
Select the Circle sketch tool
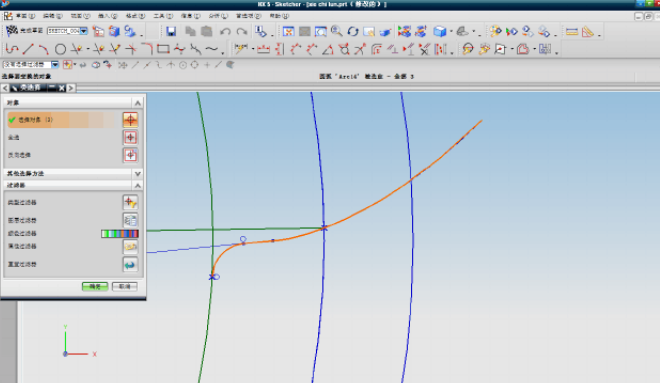(x=60, y=50)
